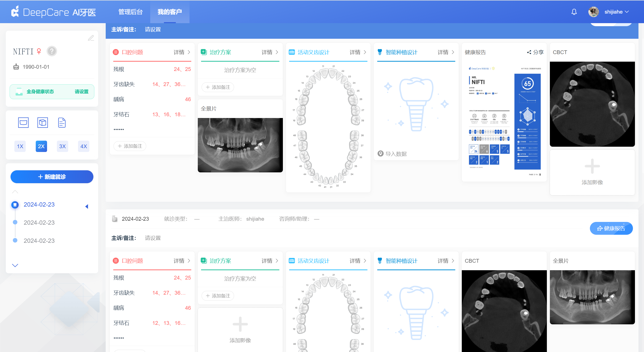
Task: Click the 龋病 46 row in first visit
Action: [x=152, y=99]
